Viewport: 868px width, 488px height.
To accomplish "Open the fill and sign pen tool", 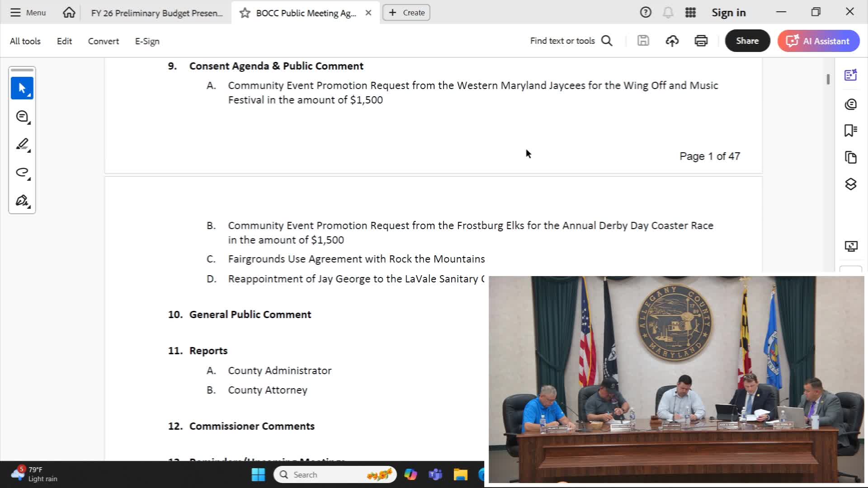I will 22,201.
